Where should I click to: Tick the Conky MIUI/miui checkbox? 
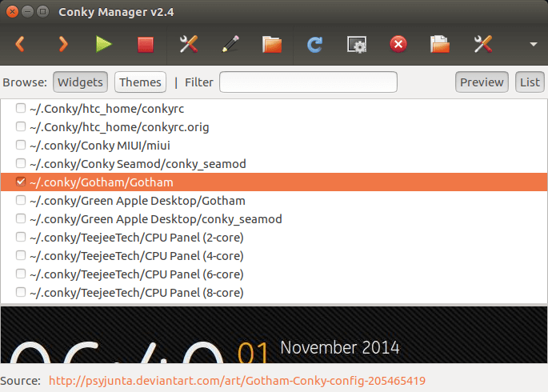[21, 146]
